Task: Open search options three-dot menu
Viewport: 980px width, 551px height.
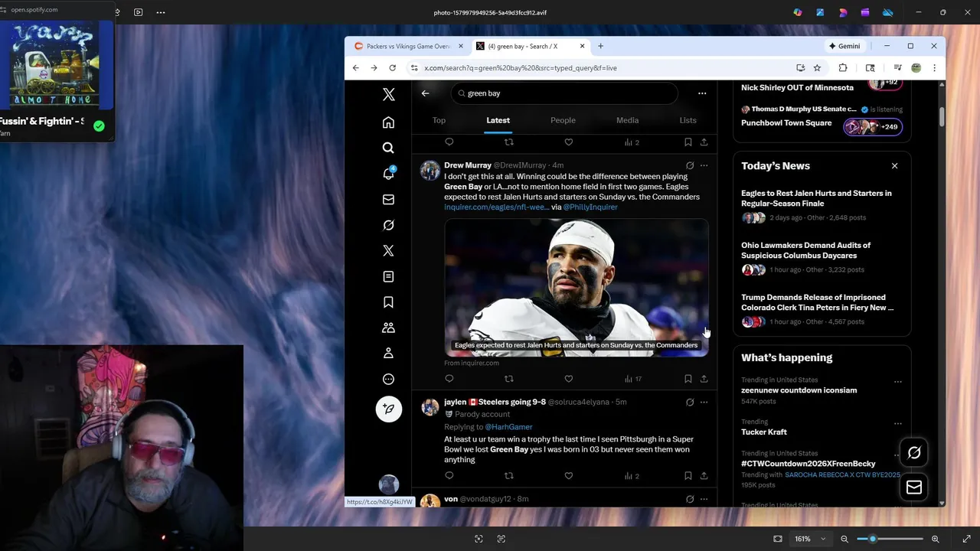Action: [x=701, y=93]
